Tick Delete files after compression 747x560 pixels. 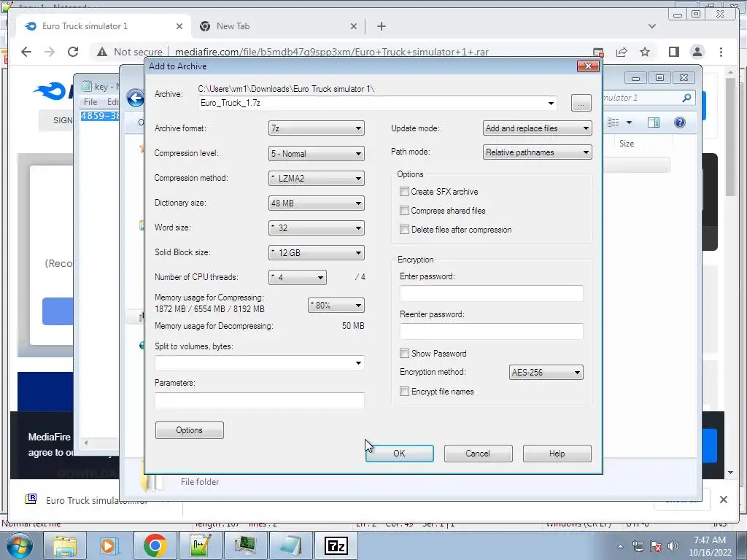(404, 230)
